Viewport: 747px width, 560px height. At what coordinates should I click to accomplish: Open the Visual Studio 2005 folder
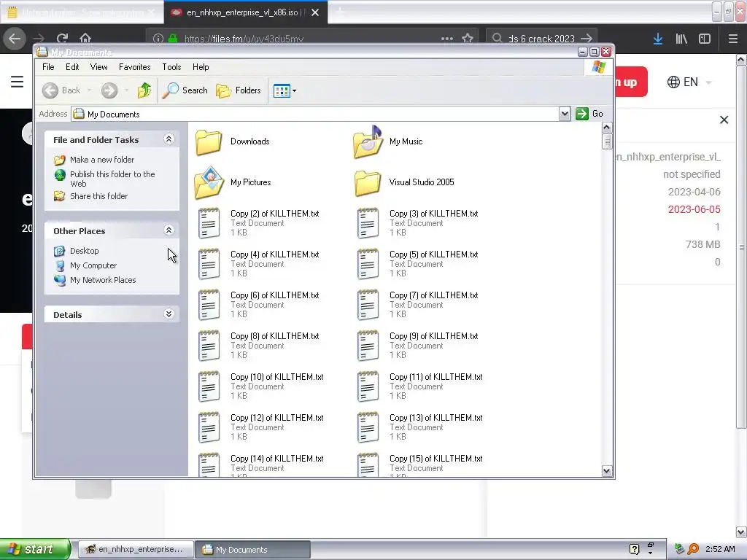pyautogui.click(x=368, y=183)
